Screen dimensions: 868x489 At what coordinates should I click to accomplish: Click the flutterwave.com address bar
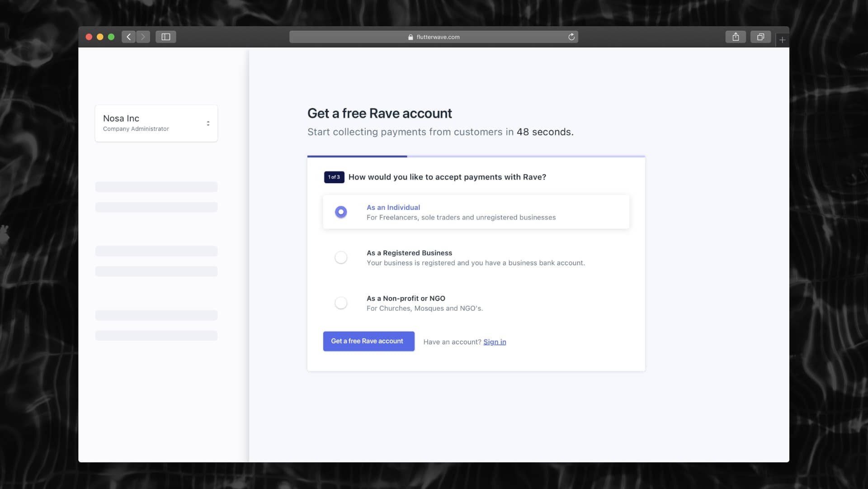(434, 37)
